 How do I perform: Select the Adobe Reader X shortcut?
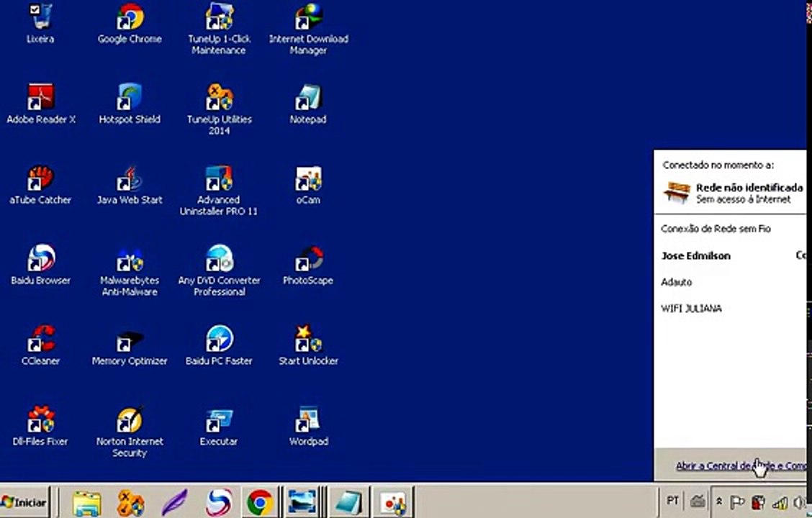pyautogui.click(x=41, y=104)
